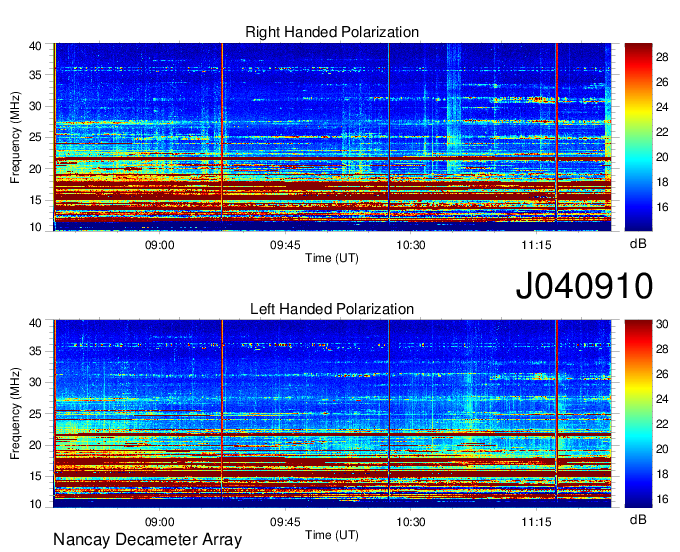Click the 30 MHz tick of Left Handed plot

tap(35, 382)
